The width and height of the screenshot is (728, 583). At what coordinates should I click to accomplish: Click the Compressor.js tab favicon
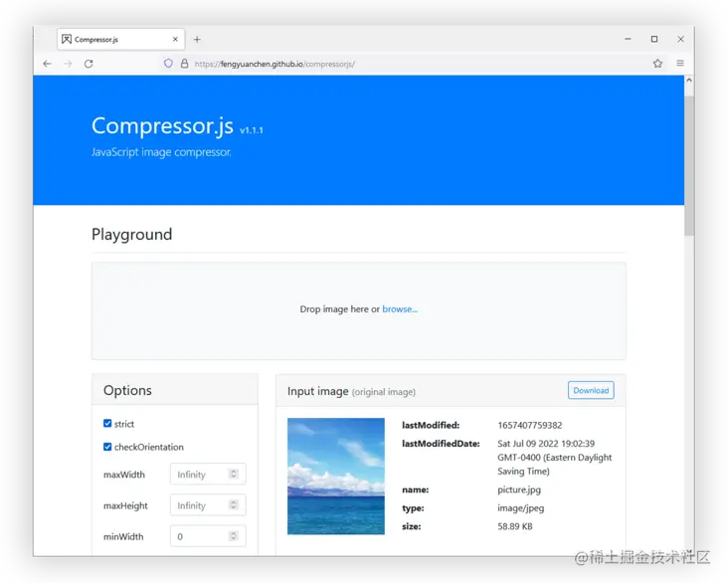click(x=67, y=39)
